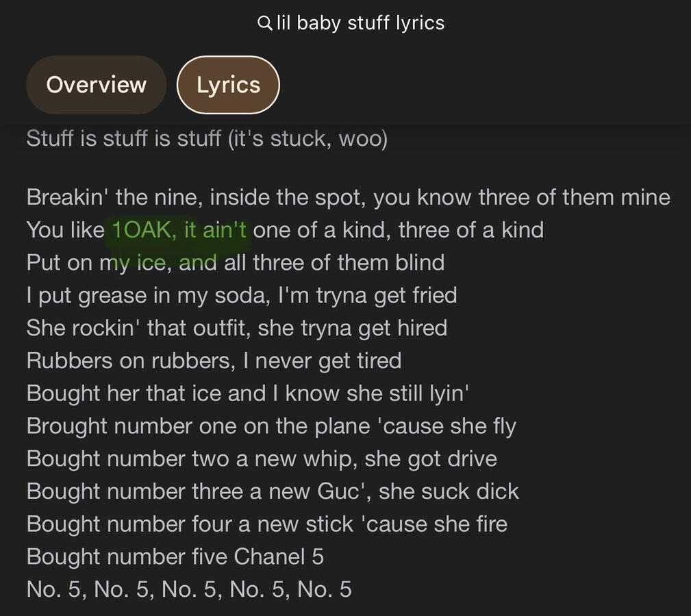Tap the "Rubbers on rubbers" lyric line

point(214,361)
